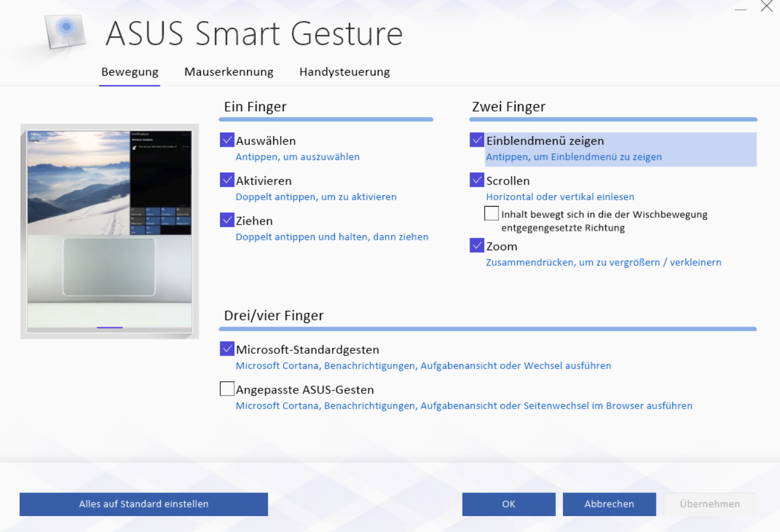The width and height of the screenshot is (780, 532).
Task: Uncheck Microsoft-Standardgesten
Action: pyautogui.click(x=227, y=349)
